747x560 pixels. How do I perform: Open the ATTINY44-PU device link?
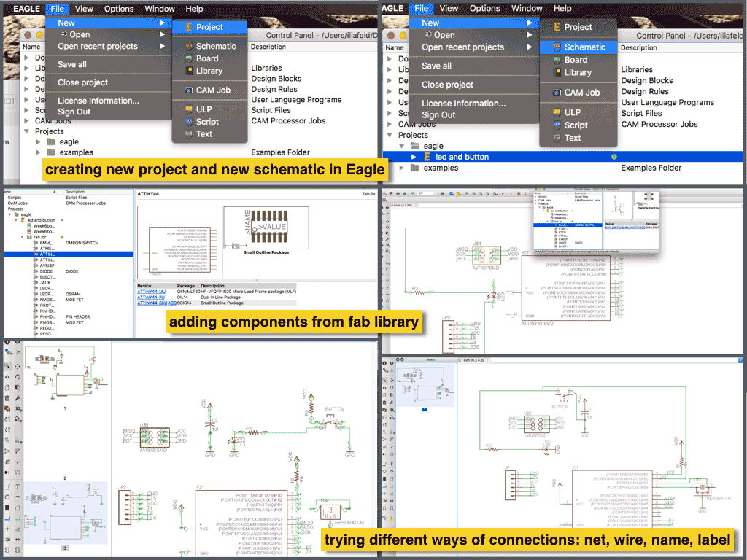point(151,297)
